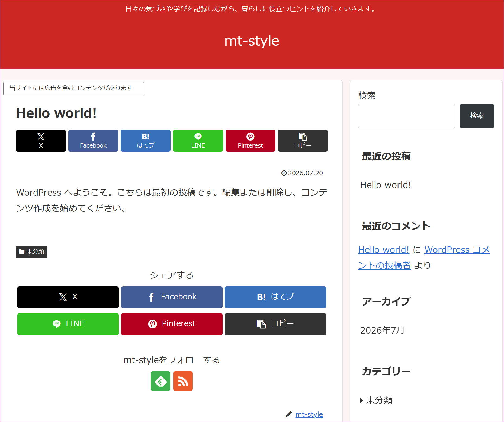The image size is (504, 422).
Task: Share on X via bottom wide button
Action: pos(68,297)
